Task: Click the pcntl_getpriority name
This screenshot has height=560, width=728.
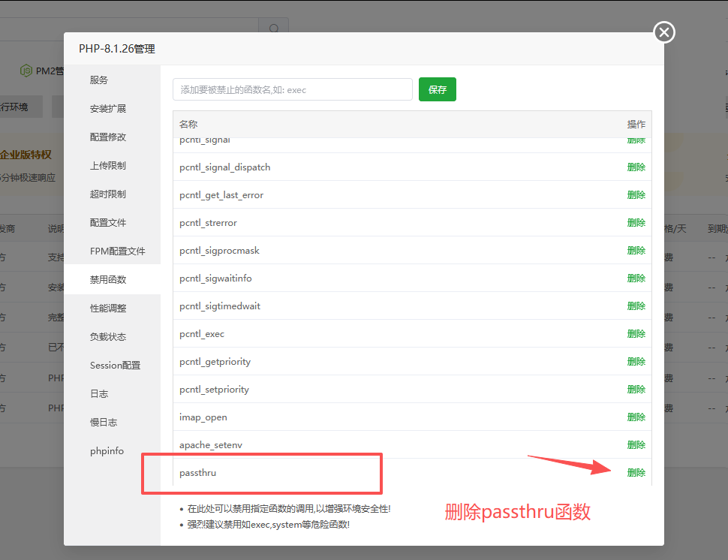Action: point(215,362)
